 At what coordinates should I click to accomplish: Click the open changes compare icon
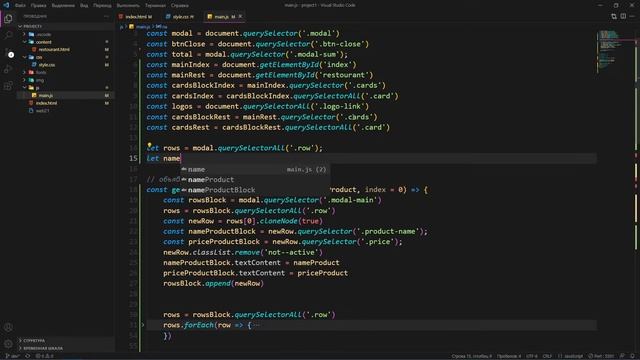(x=614, y=16)
